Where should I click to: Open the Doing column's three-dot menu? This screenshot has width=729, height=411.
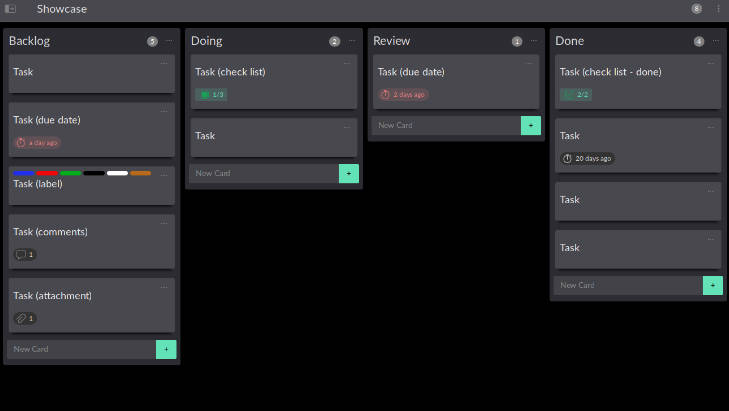click(x=351, y=41)
